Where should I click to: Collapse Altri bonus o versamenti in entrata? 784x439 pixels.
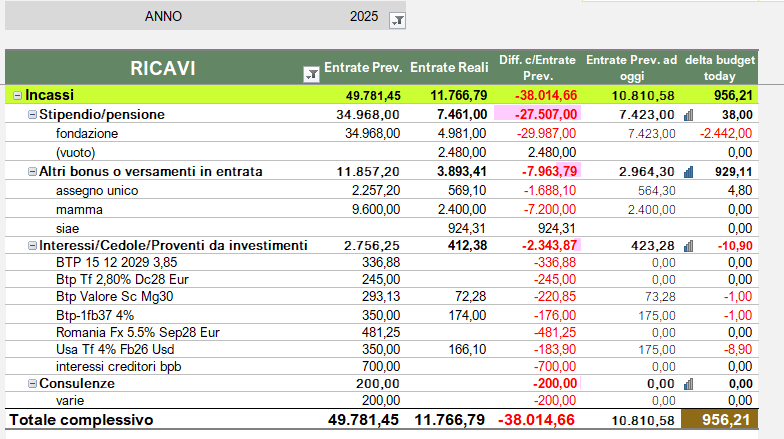pos(32,172)
